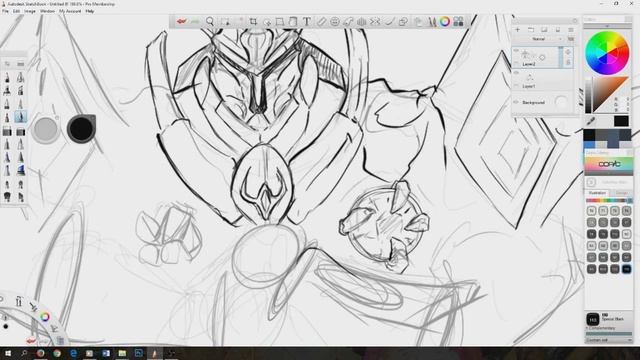Open the Brush Palette icon in toolbar
The width and height of the screenshot is (640, 360).
tap(432, 22)
